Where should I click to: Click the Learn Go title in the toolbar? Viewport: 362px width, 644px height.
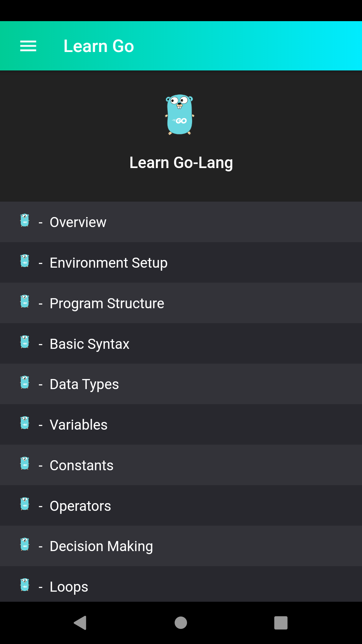(99, 46)
